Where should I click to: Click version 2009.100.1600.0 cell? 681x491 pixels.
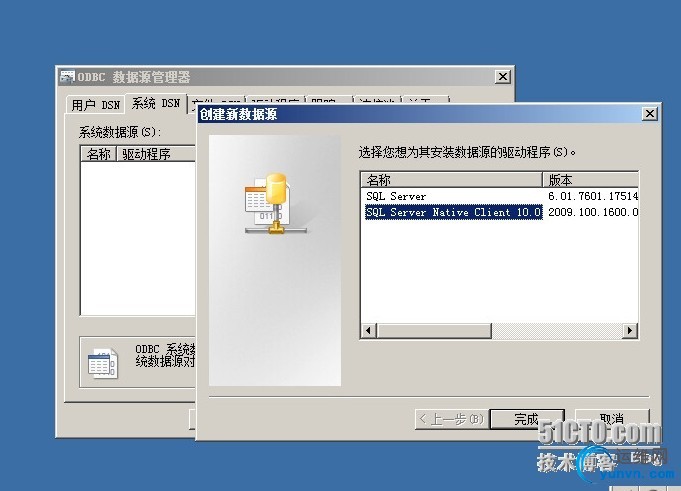[x=592, y=212]
